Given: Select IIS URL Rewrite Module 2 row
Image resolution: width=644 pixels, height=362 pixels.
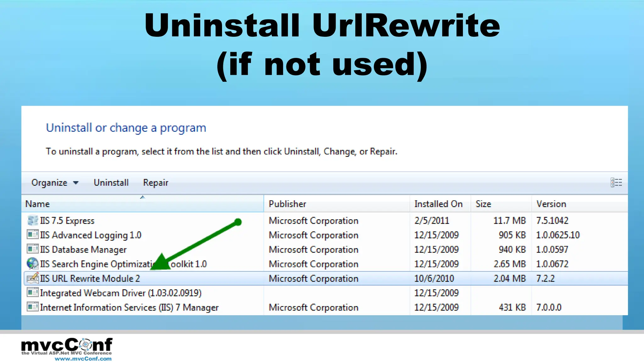Looking at the screenshot, I should 326,278.
